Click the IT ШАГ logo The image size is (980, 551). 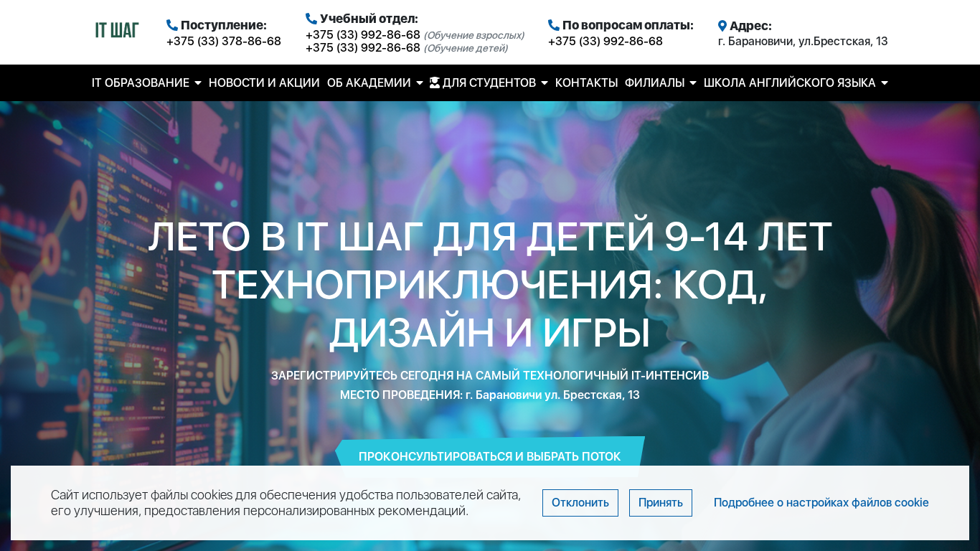pos(117,30)
